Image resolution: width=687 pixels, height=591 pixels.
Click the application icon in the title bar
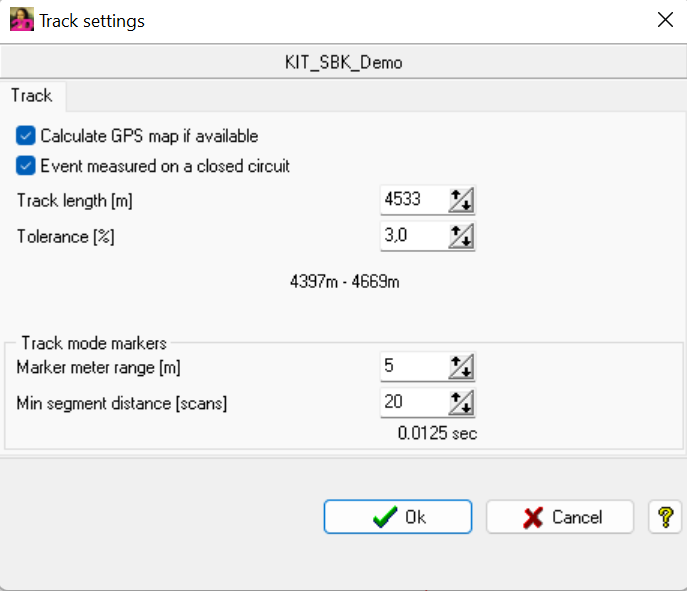point(22,20)
